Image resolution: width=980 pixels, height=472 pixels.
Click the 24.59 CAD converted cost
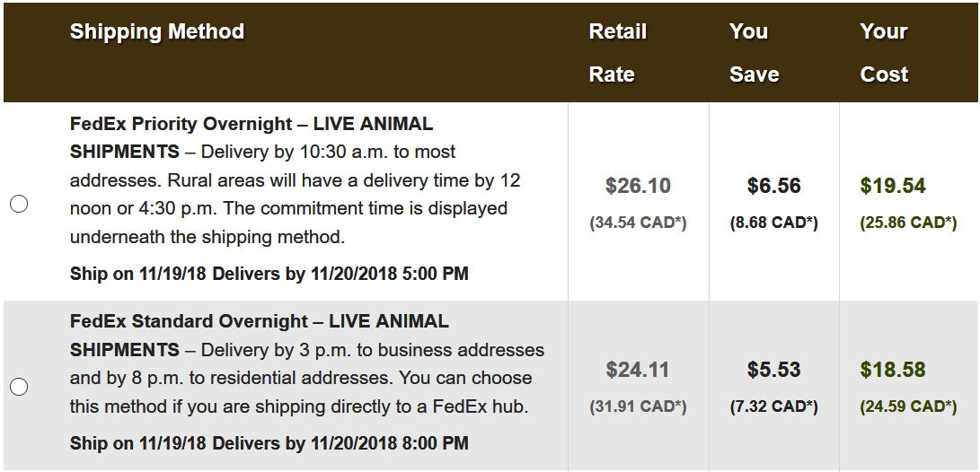tap(907, 406)
